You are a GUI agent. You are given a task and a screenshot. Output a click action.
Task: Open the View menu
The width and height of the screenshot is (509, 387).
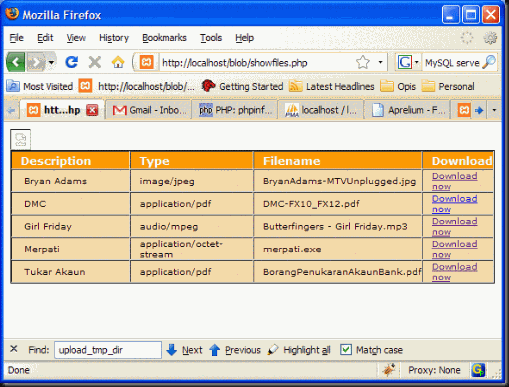point(76,38)
